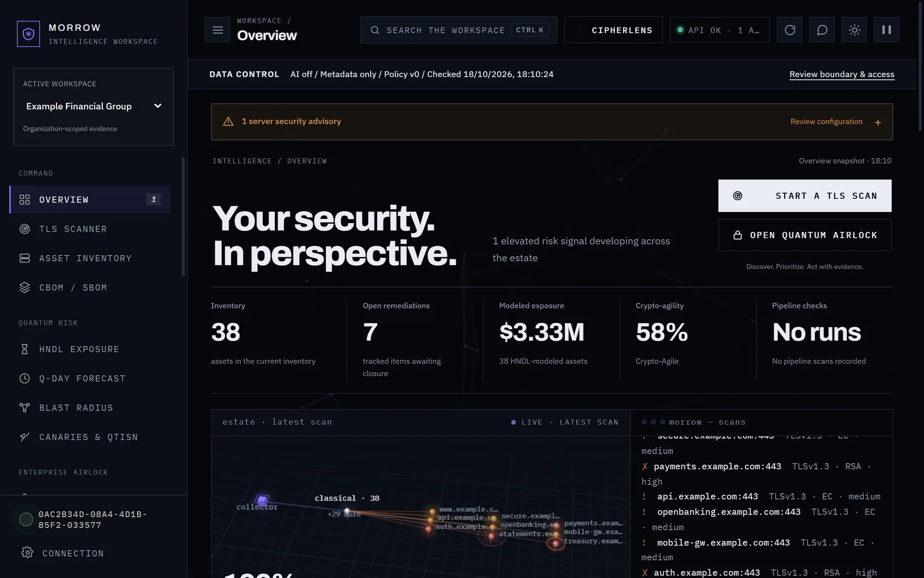Image resolution: width=924 pixels, height=578 pixels.
Task: Click Review configuration link
Action: [826, 121]
